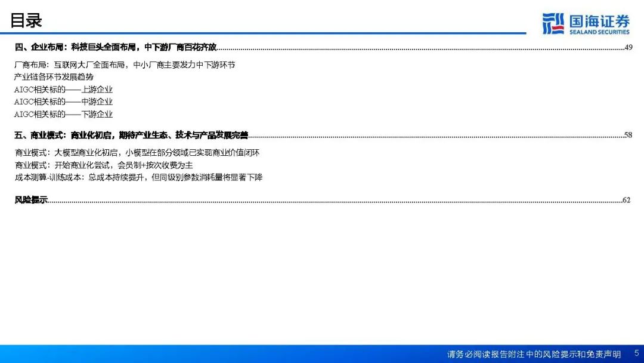The image size is (644, 363).
Task: Select the line 产业链各环节发展趋势
Action: point(54,77)
